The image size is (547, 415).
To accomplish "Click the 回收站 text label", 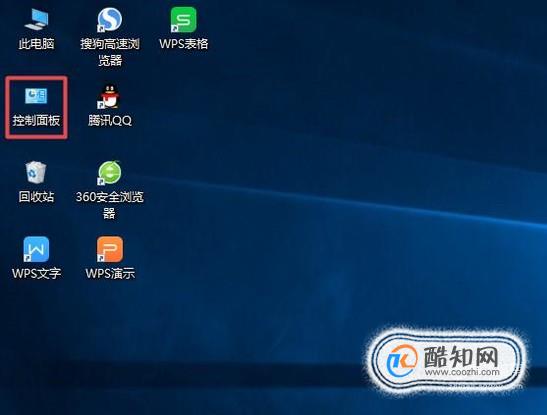I will (36, 197).
